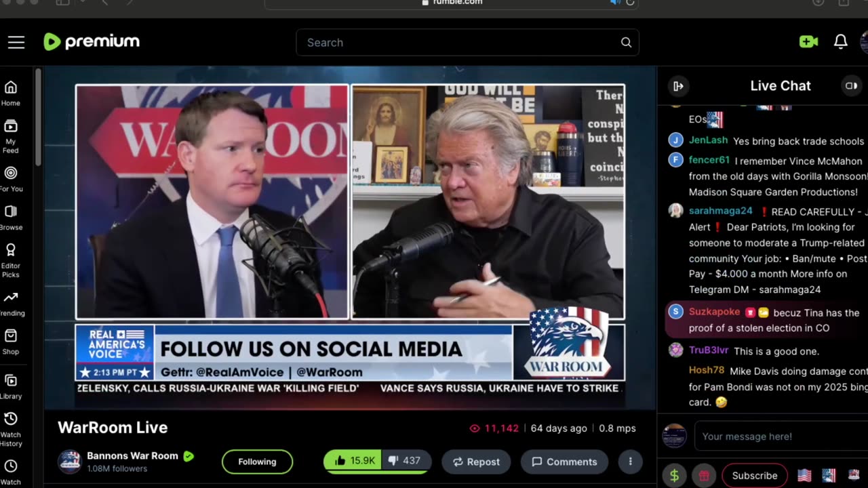This screenshot has height=488, width=868.
Task: Click the Subscribe button in chat
Action: click(755, 476)
